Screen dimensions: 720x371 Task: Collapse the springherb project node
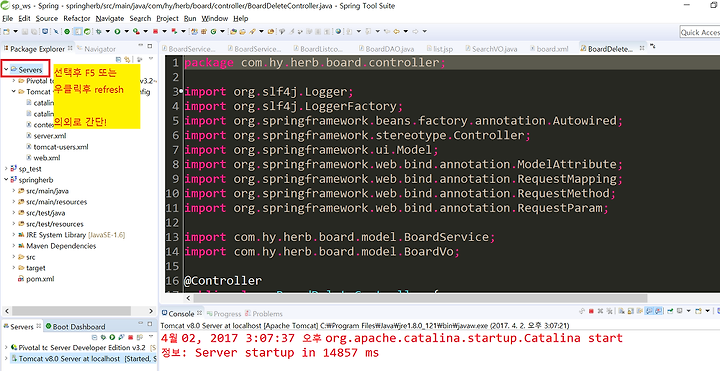pos(6,180)
